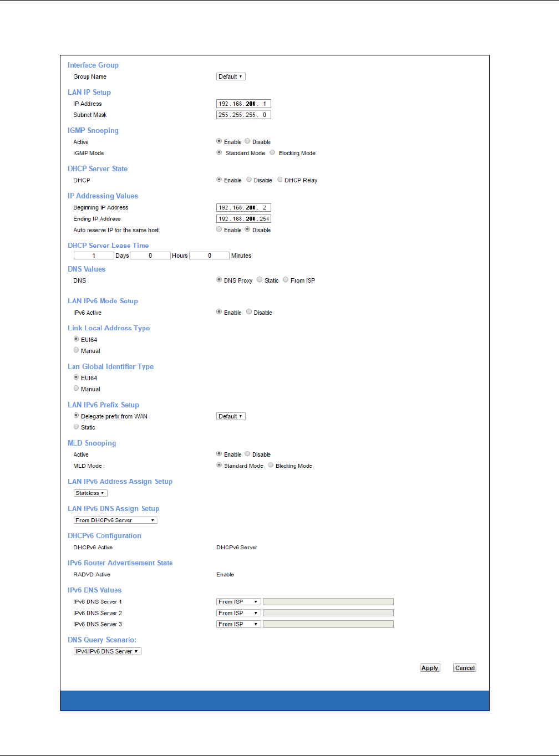Viewport: 559px width, 756px height.
Task: Select MLD Standard Mode
Action: 219,465
